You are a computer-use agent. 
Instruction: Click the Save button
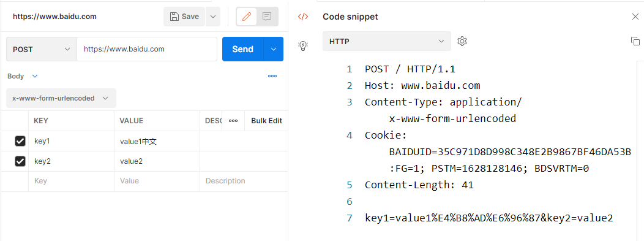click(x=184, y=17)
